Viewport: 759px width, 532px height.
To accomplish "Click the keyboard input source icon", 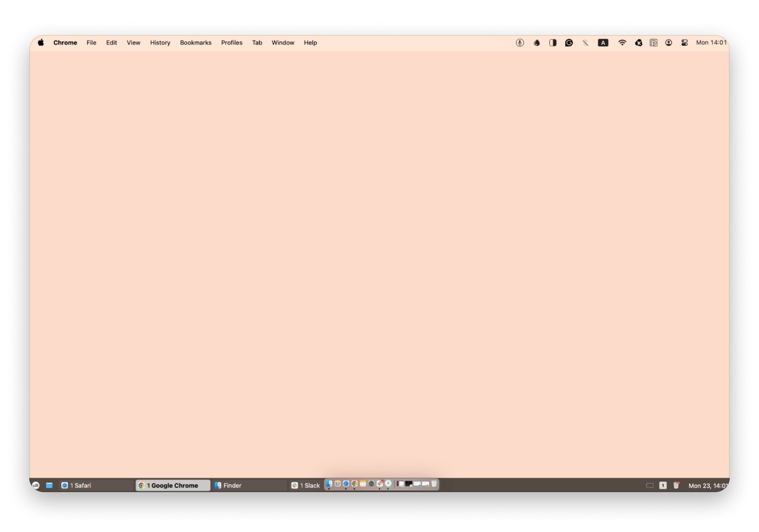I will 603,43.
